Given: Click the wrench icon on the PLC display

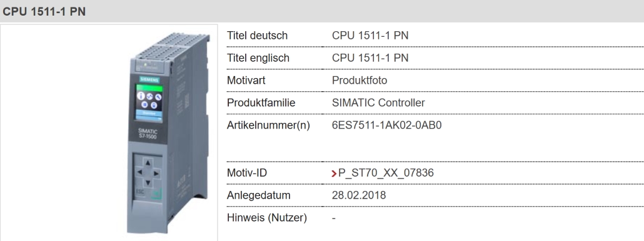Looking at the screenshot, I should (x=158, y=97).
